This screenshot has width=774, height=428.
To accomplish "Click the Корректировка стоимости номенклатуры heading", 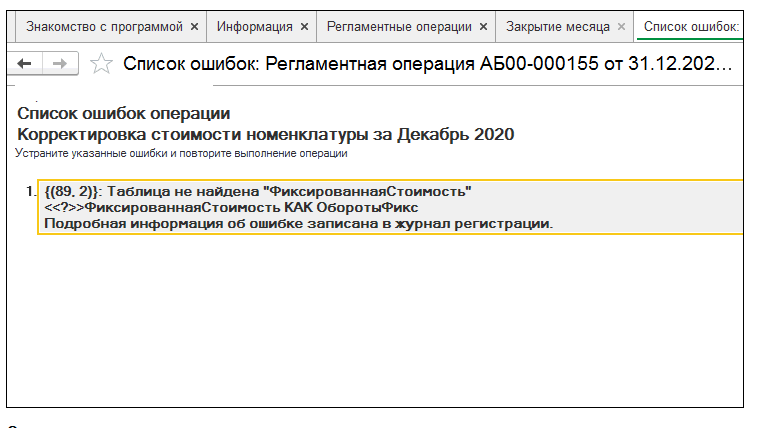I will tap(266, 134).
